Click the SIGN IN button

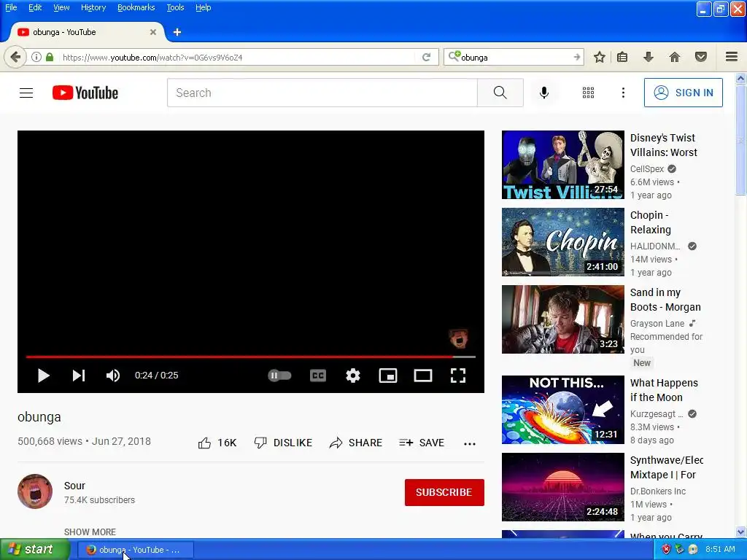(683, 93)
